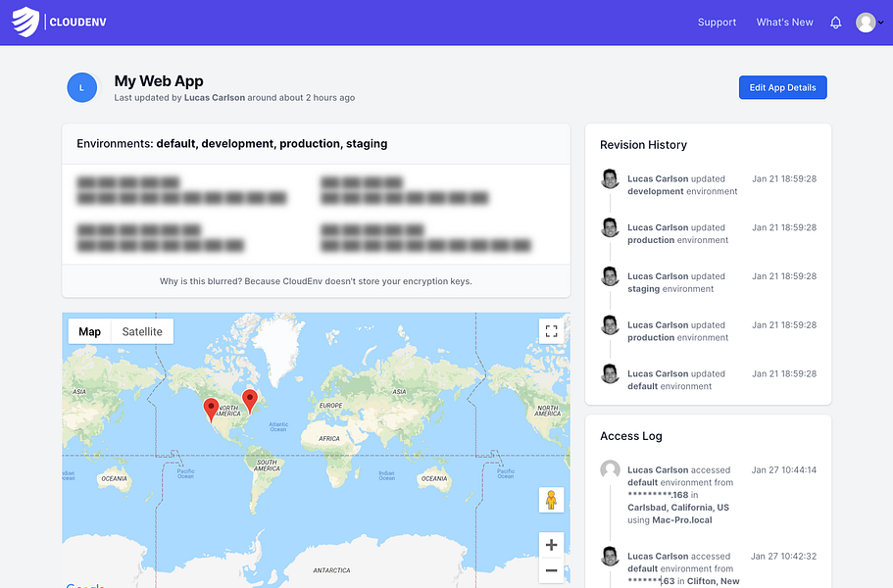Viewport: 893px width, 588px height.
Task: Click the Jan 27 10:42:32 timestamp
Action: (783, 556)
